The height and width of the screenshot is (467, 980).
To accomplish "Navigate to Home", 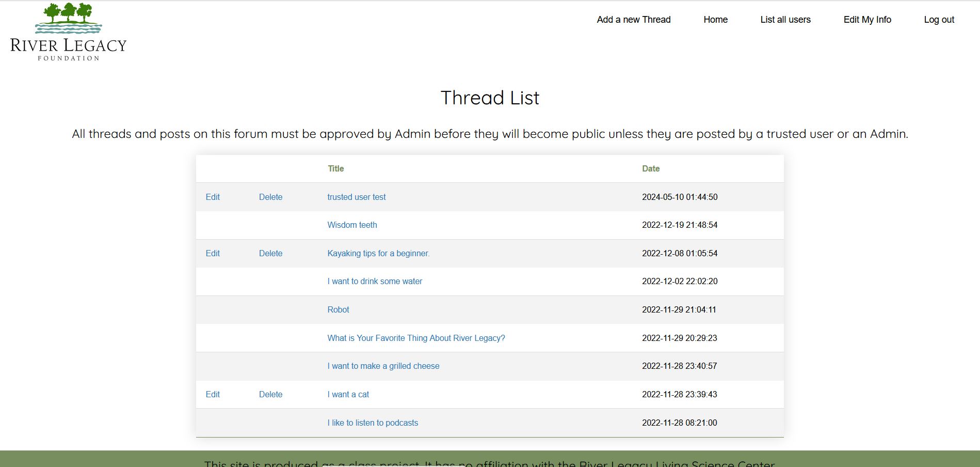I will (715, 20).
